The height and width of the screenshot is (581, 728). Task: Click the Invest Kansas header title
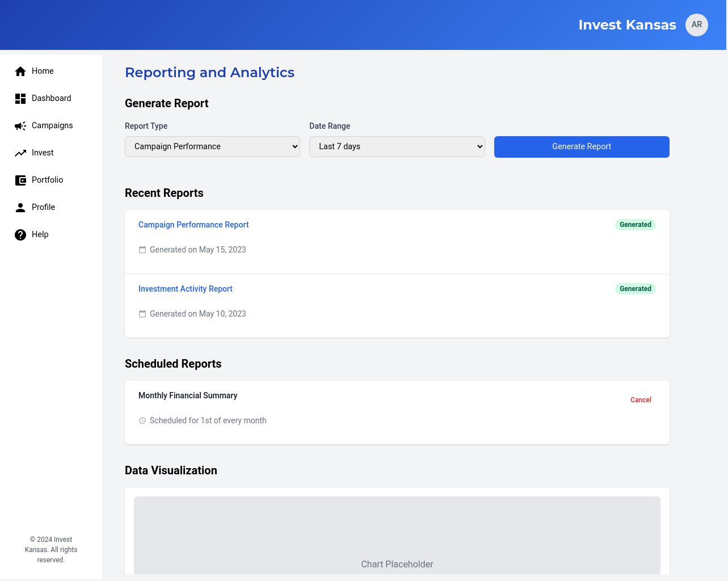coord(627,25)
